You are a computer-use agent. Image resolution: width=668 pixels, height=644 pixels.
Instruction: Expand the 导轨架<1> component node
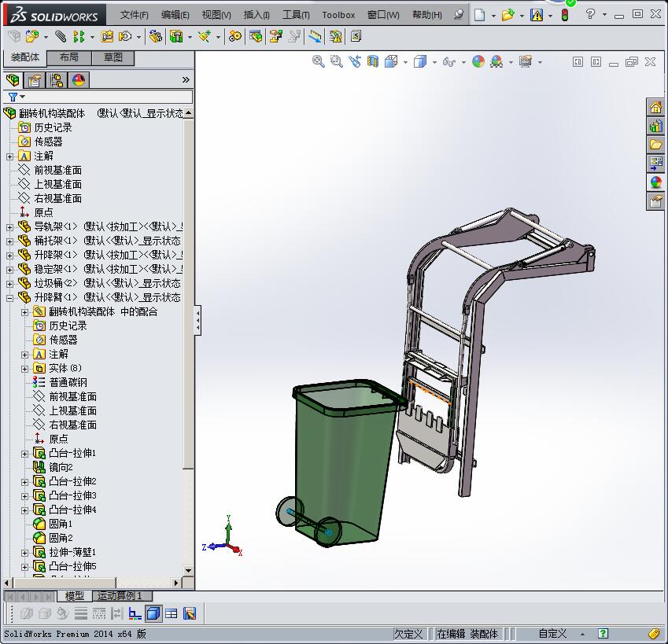(x=9, y=227)
